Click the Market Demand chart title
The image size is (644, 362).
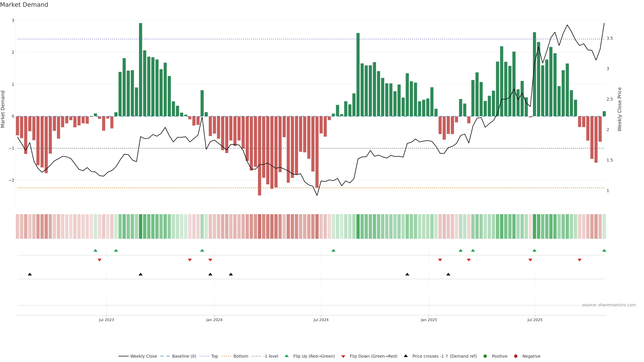click(x=24, y=5)
